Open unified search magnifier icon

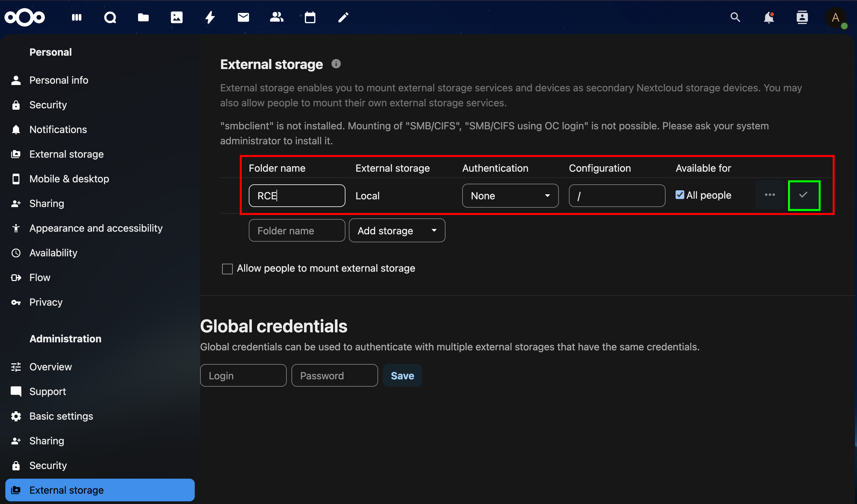[735, 17]
